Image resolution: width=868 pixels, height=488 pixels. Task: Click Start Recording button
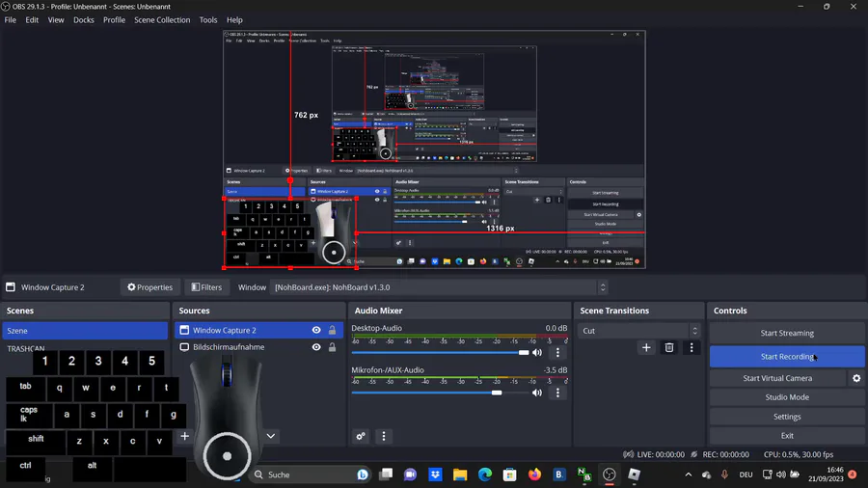tap(787, 356)
